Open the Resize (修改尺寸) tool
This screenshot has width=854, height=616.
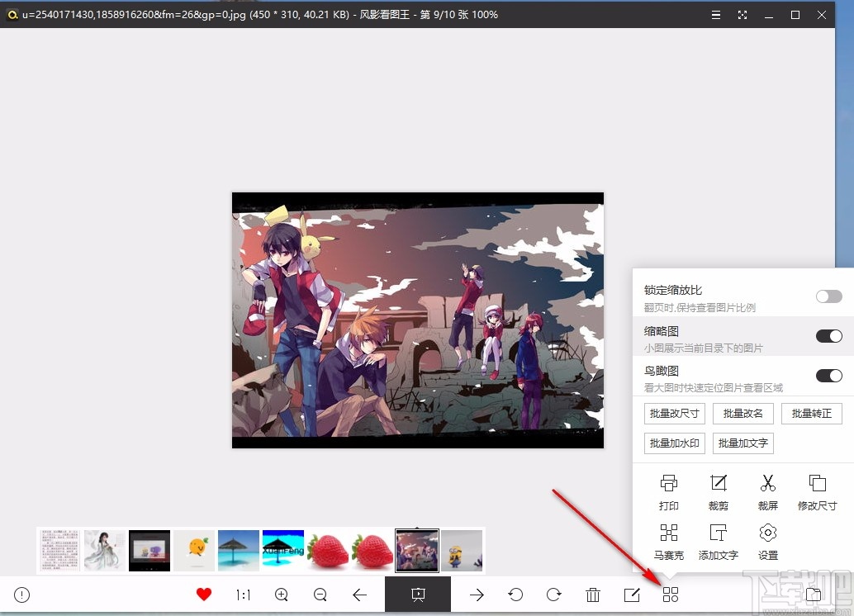(817, 491)
